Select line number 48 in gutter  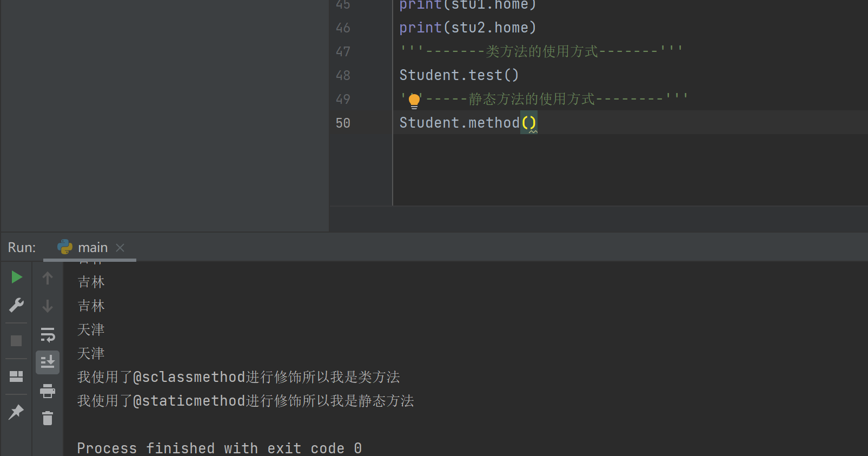pyautogui.click(x=343, y=75)
